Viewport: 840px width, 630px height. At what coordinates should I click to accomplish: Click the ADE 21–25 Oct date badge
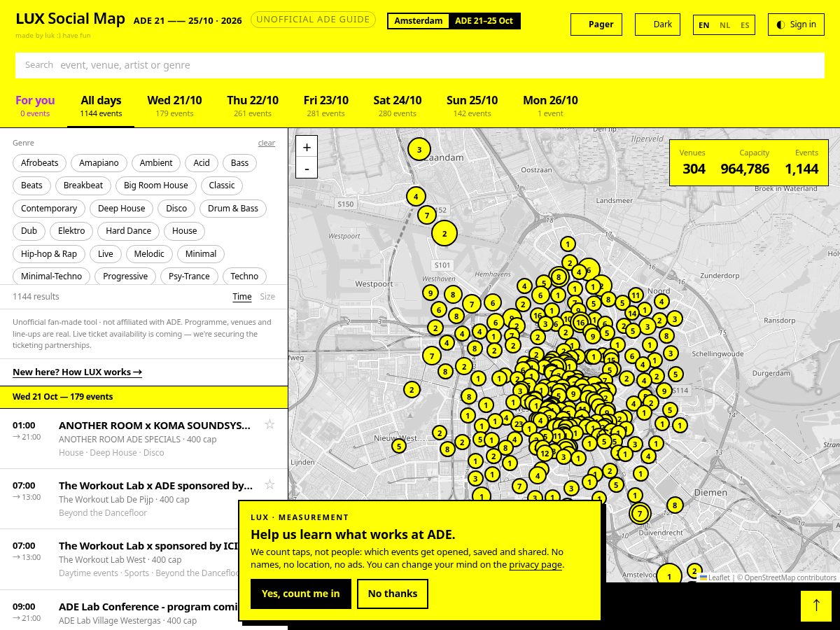[x=484, y=21]
